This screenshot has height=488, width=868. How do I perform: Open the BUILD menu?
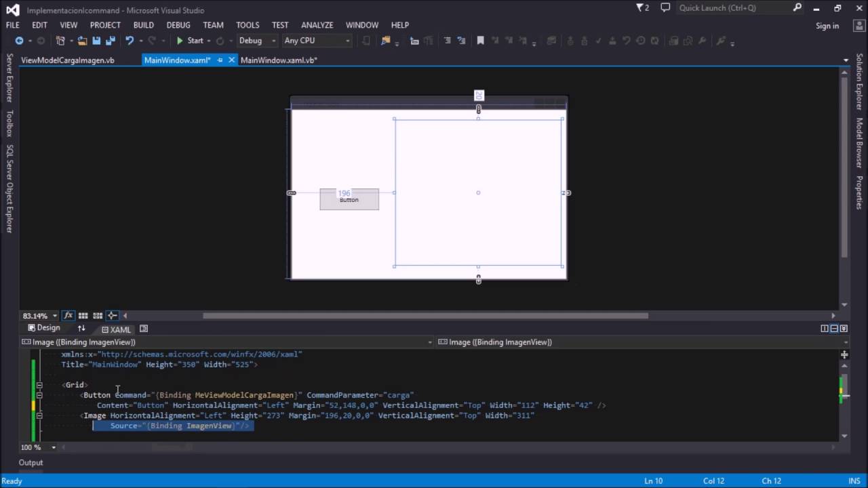tap(143, 25)
